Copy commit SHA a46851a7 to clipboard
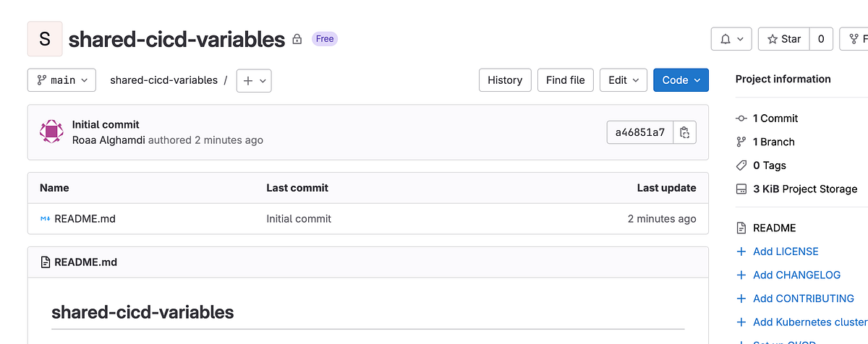The height and width of the screenshot is (344, 868). coord(684,132)
